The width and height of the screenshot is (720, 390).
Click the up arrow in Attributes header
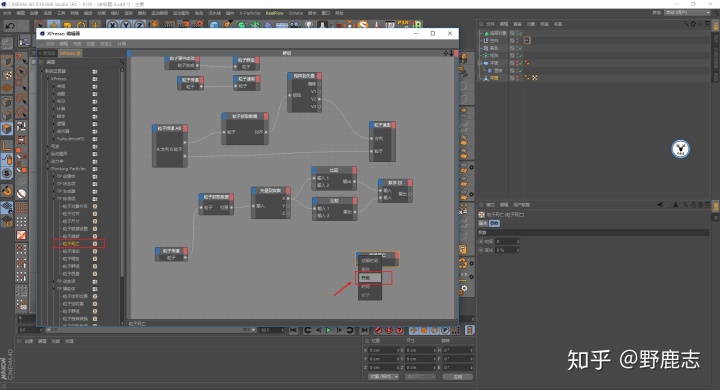tap(675, 205)
